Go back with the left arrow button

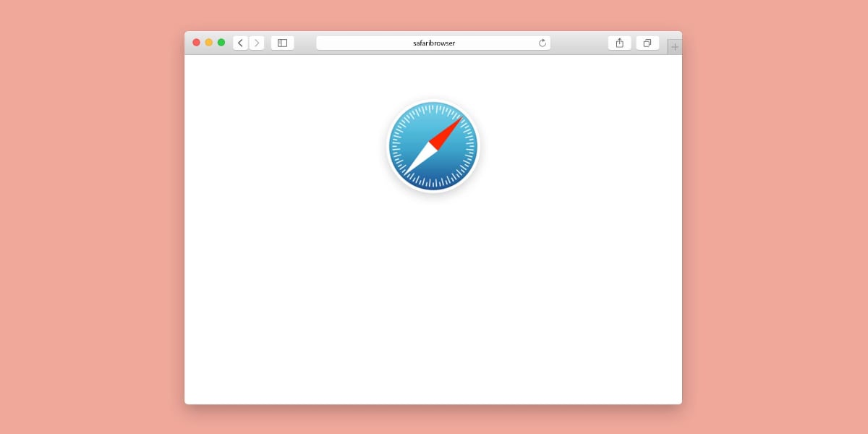point(240,43)
